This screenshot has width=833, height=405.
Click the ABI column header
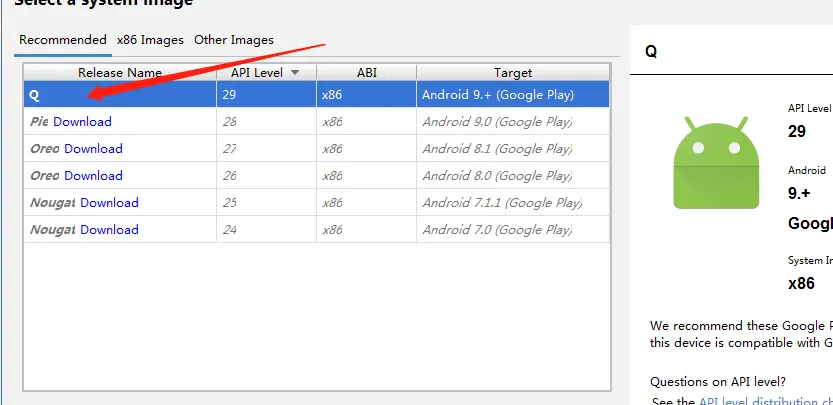(367, 73)
